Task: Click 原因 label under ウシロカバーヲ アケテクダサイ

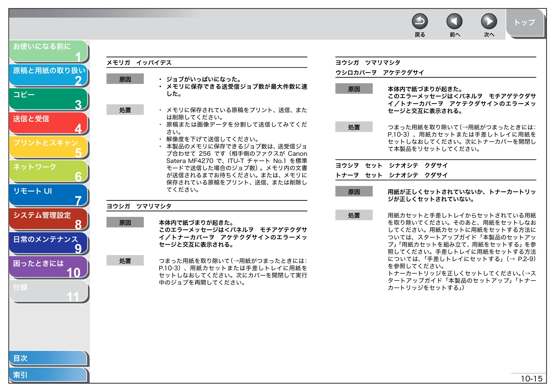Action: pyautogui.click(x=354, y=89)
